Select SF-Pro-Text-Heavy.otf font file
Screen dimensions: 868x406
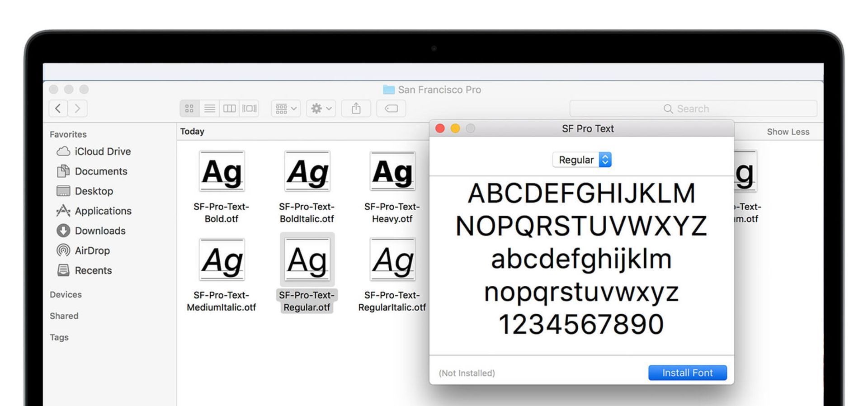click(x=392, y=187)
